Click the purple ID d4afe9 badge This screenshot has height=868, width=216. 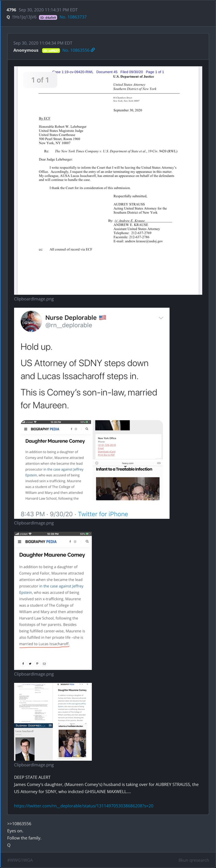point(48,18)
